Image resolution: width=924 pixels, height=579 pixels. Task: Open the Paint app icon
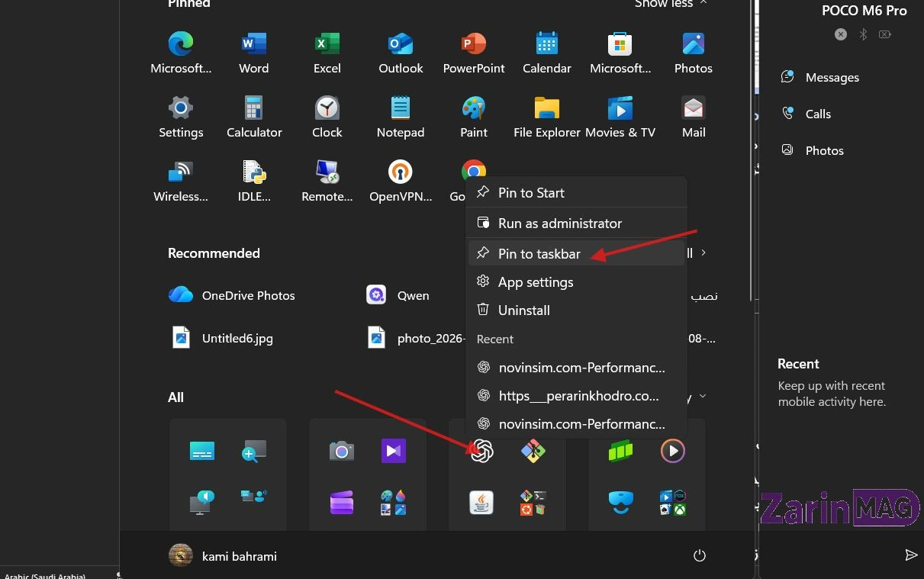[474, 117]
